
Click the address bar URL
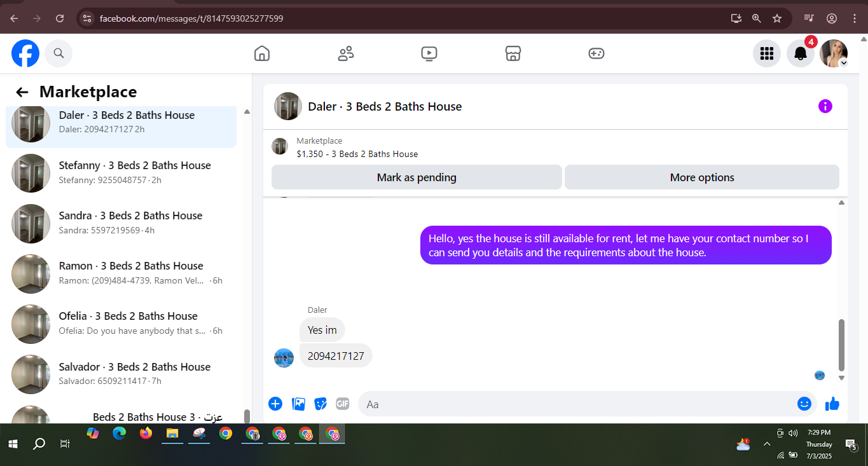[x=191, y=18]
